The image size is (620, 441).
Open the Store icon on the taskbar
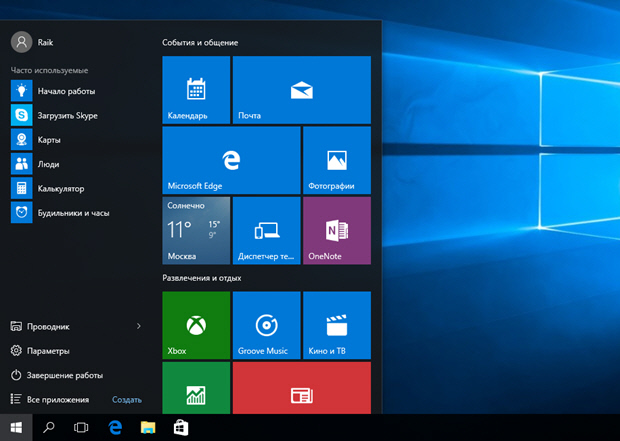(181, 428)
